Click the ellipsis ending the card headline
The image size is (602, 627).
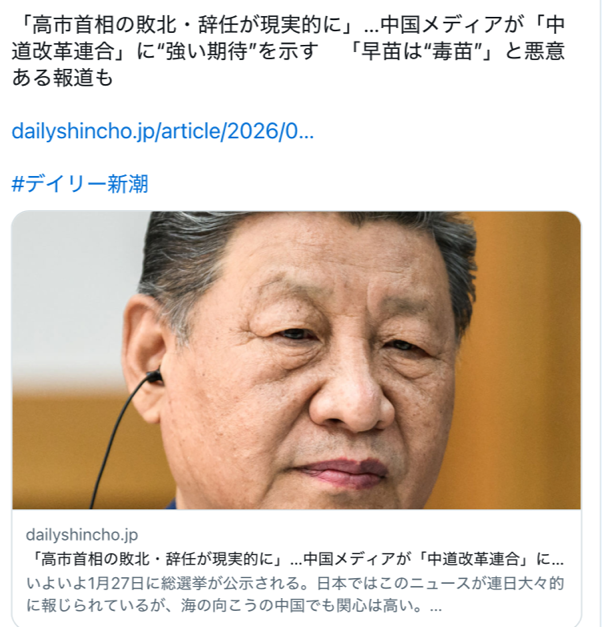[x=557, y=560]
